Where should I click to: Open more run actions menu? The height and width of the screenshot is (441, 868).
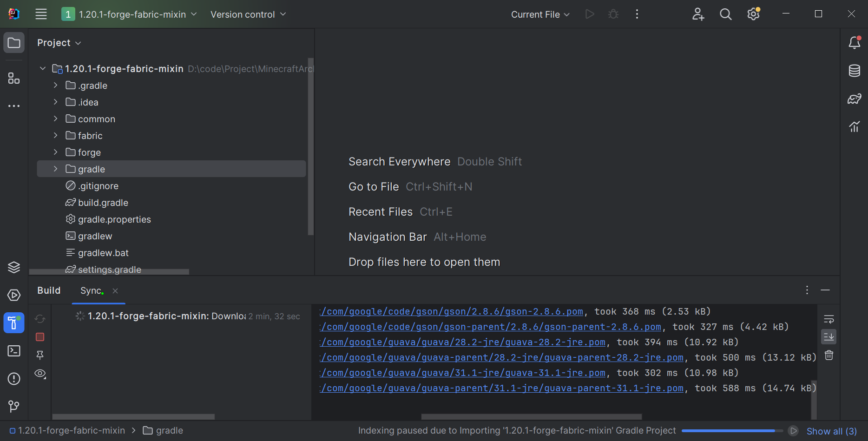tap(637, 14)
